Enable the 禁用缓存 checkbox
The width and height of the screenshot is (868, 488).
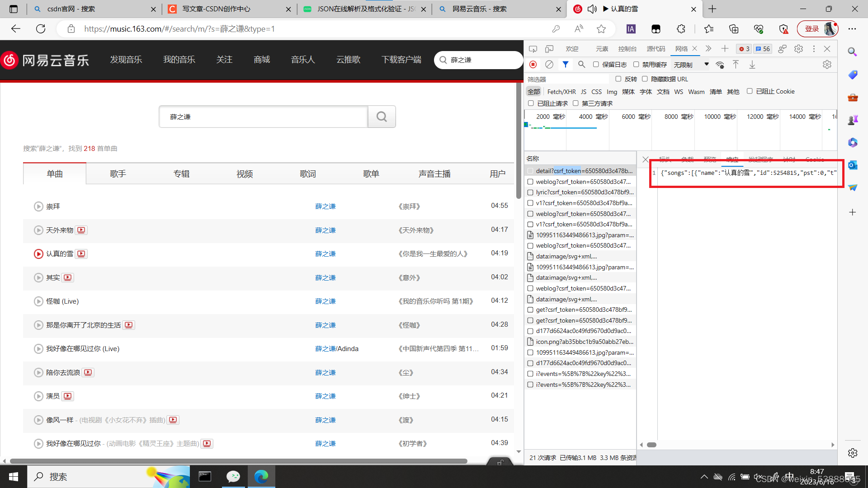click(x=636, y=65)
